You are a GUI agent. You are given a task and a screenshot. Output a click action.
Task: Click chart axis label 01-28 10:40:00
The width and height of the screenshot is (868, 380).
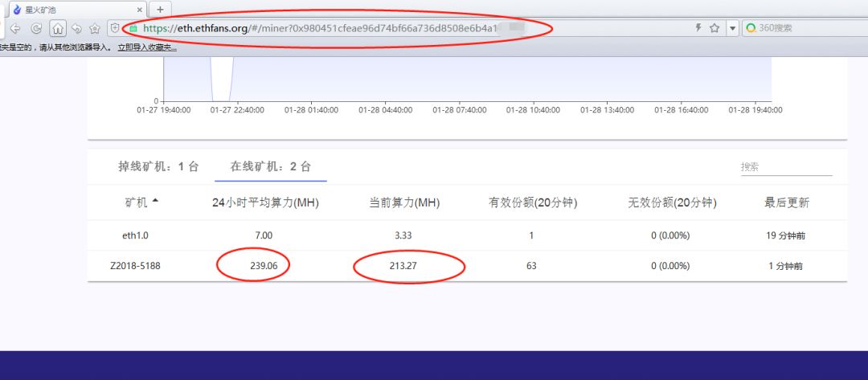click(x=533, y=110)
